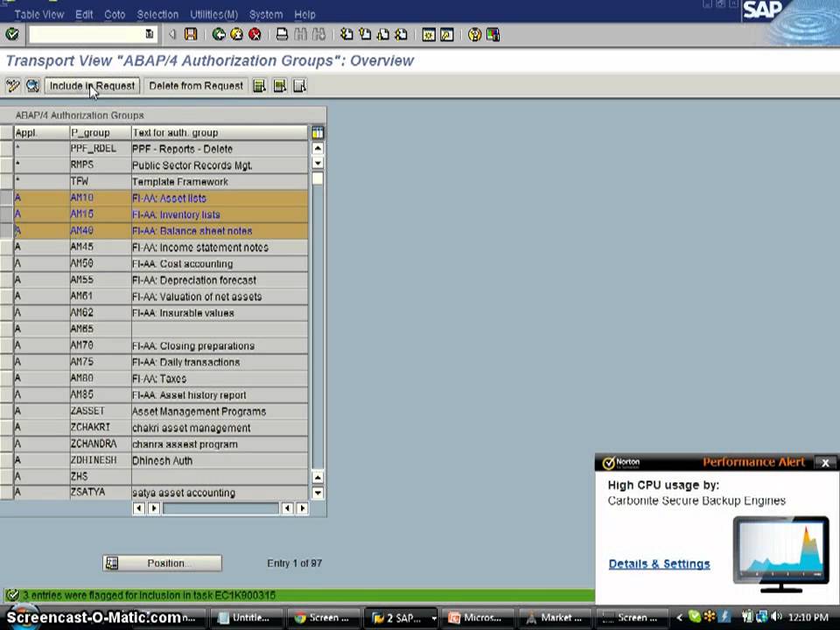Click the horizontal scrollbar track under table

click(220, 507)
